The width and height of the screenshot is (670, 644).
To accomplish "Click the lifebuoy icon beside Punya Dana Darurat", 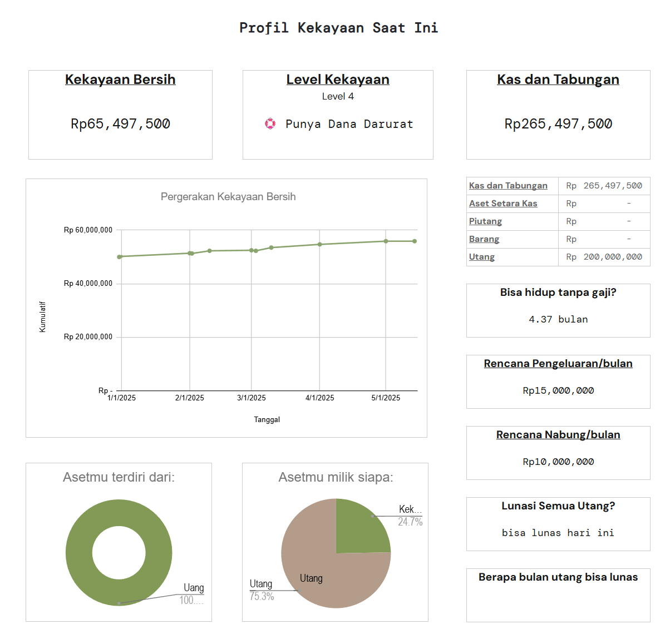I will 270,123.
